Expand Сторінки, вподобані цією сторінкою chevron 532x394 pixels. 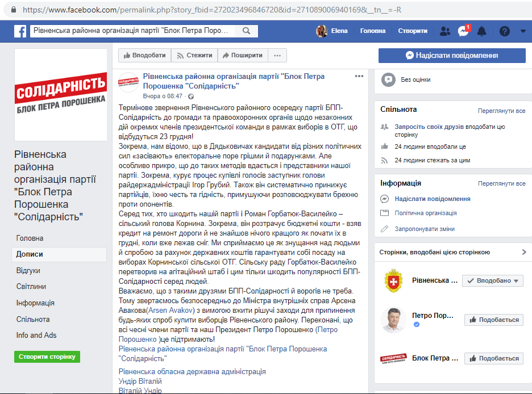point(524,252)
